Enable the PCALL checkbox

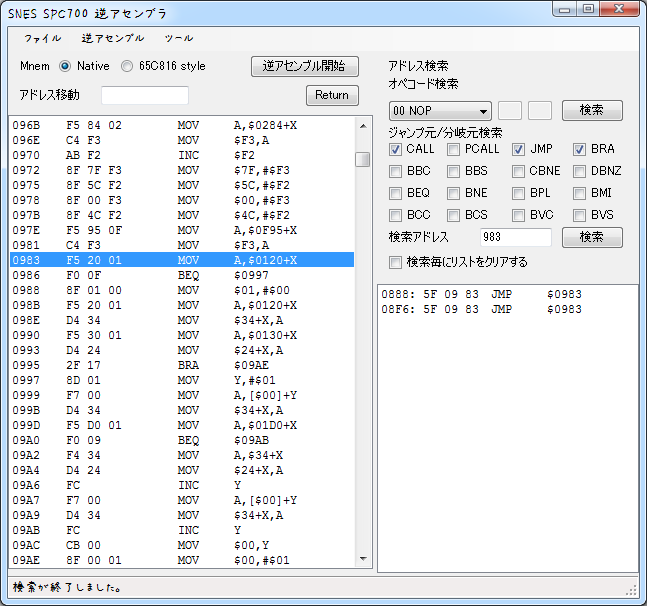point(453,149)
